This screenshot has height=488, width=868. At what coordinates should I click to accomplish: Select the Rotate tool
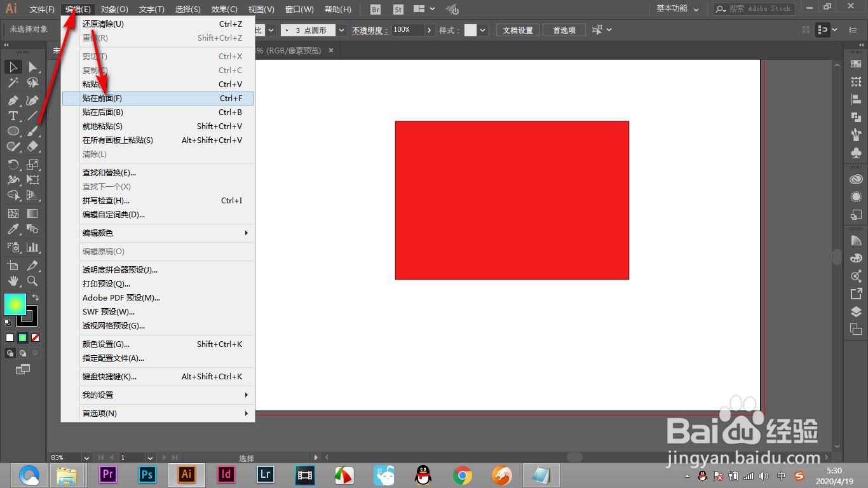click(x=13, y=165)
